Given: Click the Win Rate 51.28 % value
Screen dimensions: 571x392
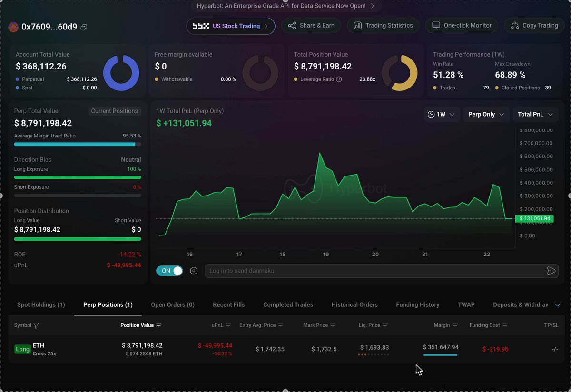Looking at the screenshot, I should [448, 75].
